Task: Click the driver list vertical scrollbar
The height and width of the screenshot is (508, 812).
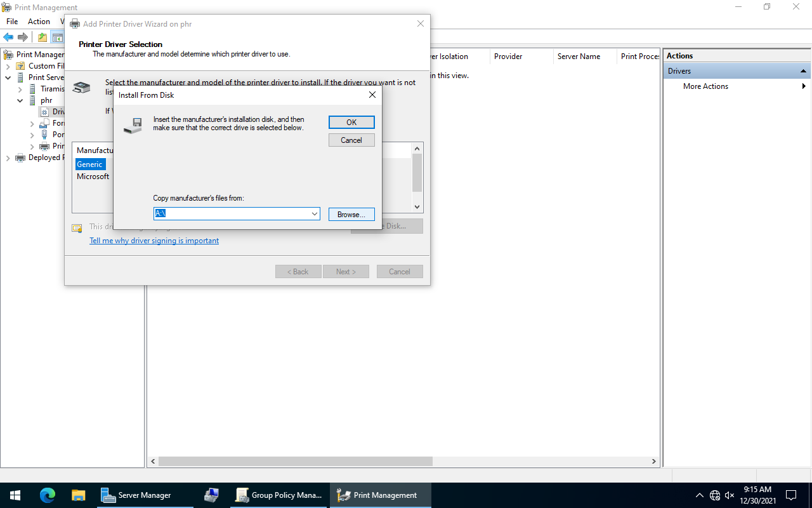Action: coord(417,173)
